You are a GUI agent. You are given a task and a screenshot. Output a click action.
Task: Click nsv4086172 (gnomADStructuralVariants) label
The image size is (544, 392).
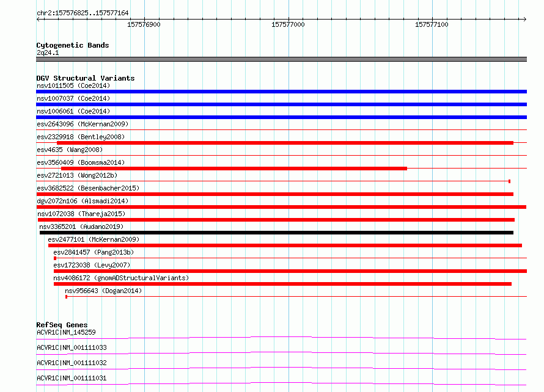tap(121, 278)
